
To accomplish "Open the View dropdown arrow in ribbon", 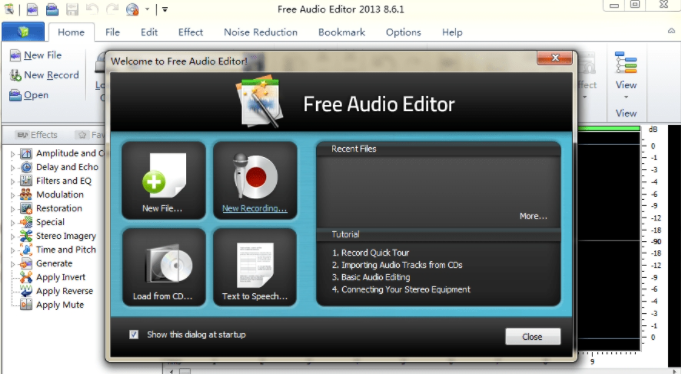I will 626,97.
